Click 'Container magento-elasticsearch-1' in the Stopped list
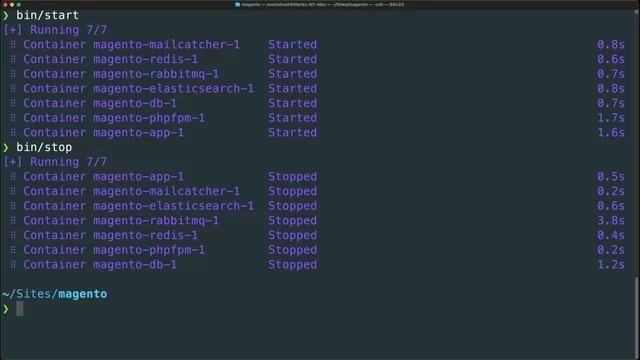 138,206
